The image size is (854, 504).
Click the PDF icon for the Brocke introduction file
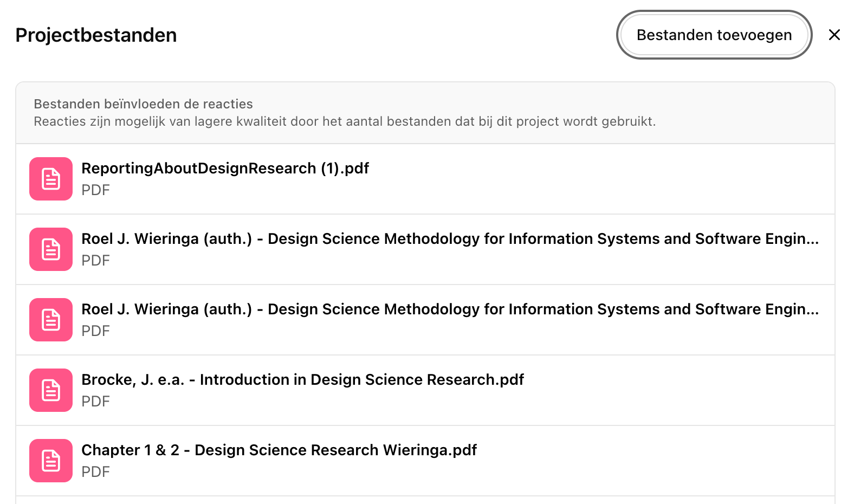(x=50, y=390)
